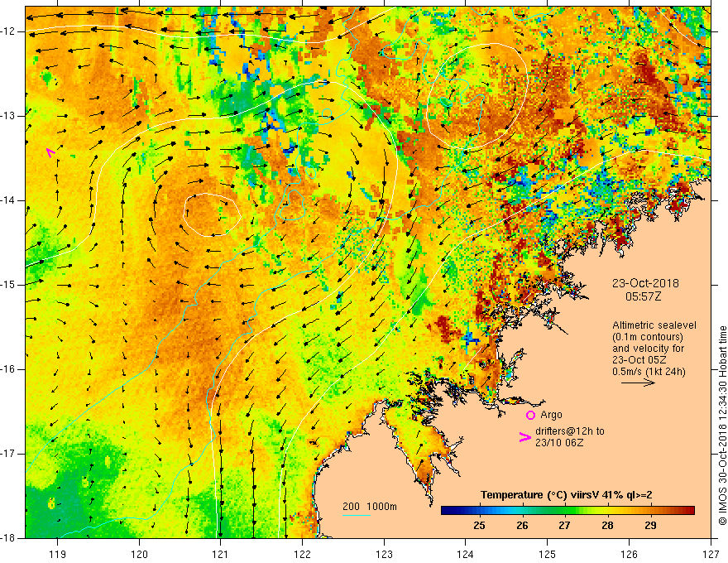
Task: Click the magenta Argo circle legend marker
Action: [530, 415]
